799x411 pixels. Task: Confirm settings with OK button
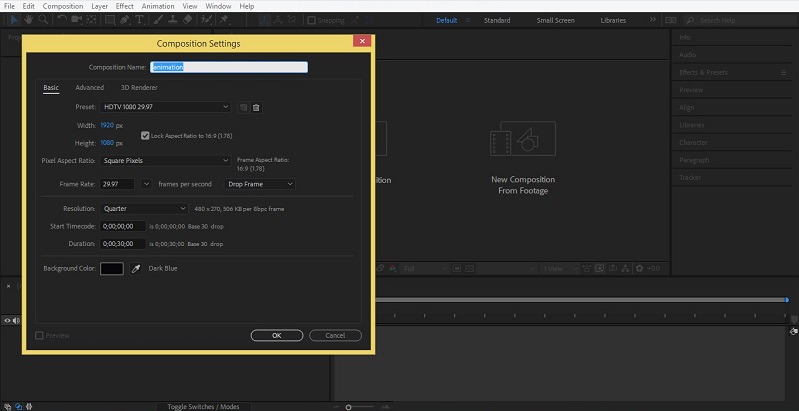277,335
